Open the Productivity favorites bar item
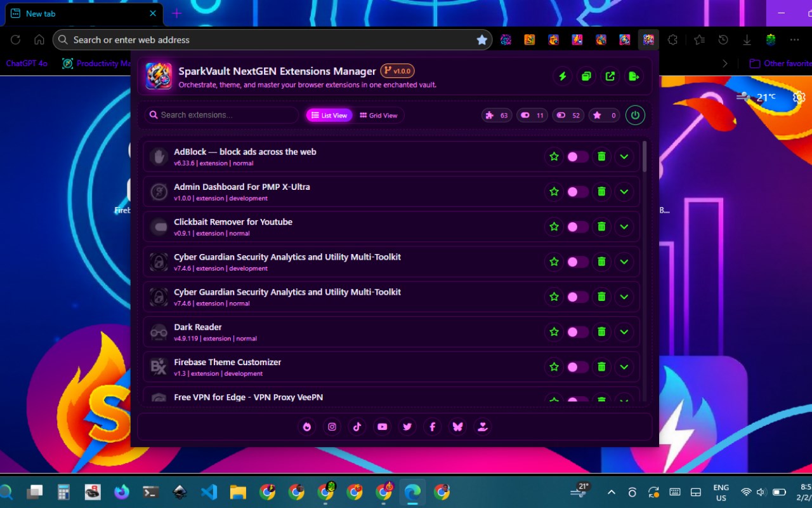812x508 pixels. 97,63
